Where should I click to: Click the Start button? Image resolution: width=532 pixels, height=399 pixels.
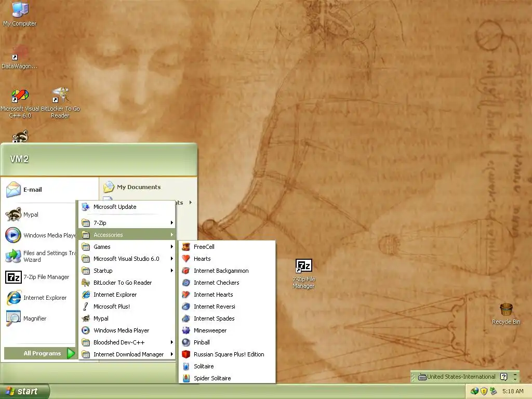[x=24, y=391]
